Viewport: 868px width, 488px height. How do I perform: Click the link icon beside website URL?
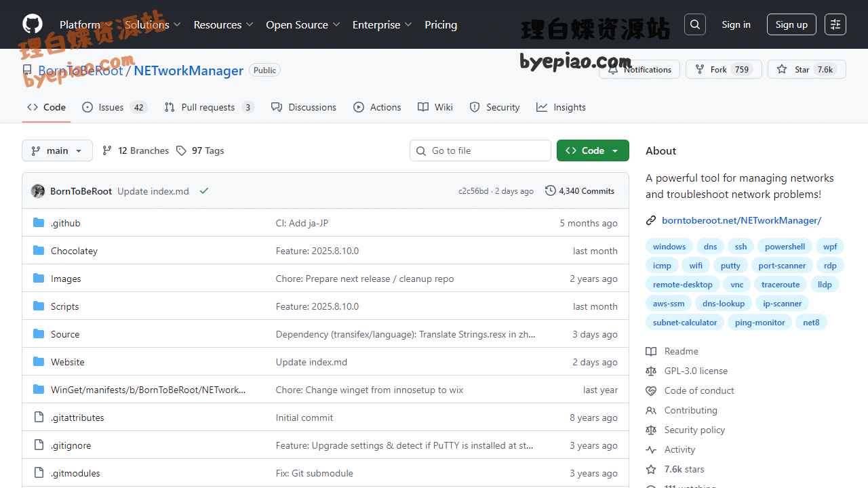click(x=651, y=220)
